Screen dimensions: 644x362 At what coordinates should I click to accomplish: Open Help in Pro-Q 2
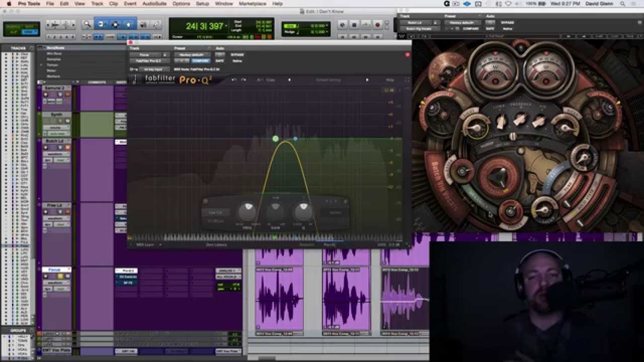click(x=390, y=80)
